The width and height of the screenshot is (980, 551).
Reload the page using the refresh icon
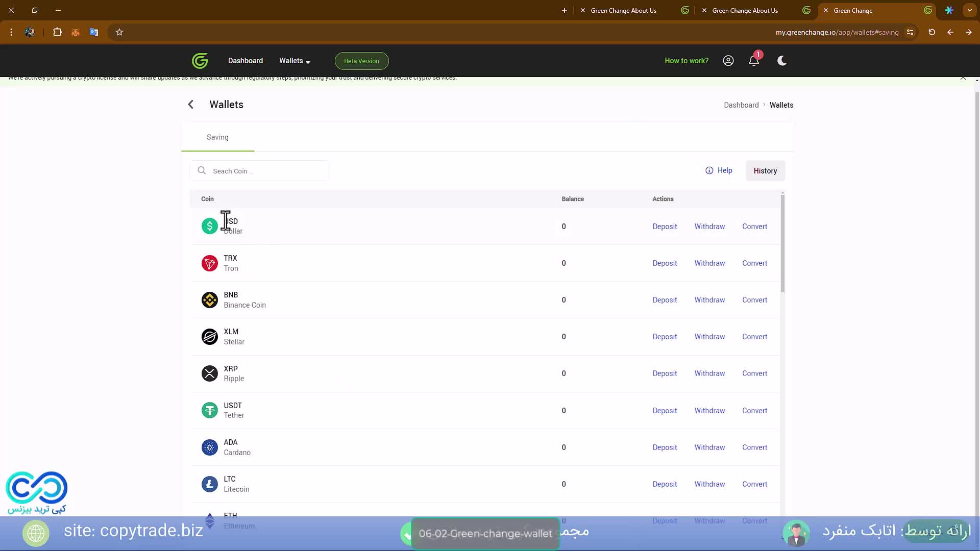(932, 32)
